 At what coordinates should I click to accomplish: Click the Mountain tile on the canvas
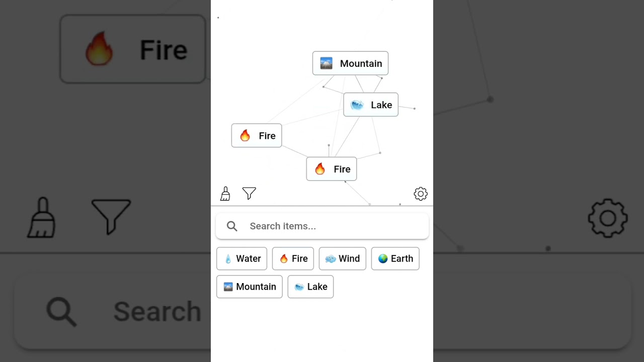(x=350, y=63)
